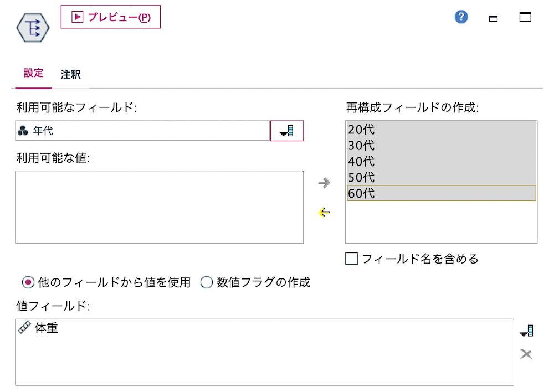Click the play icon inside the プレビュー button
Viewport: 554px width, 392px height.
pos(77,17)
